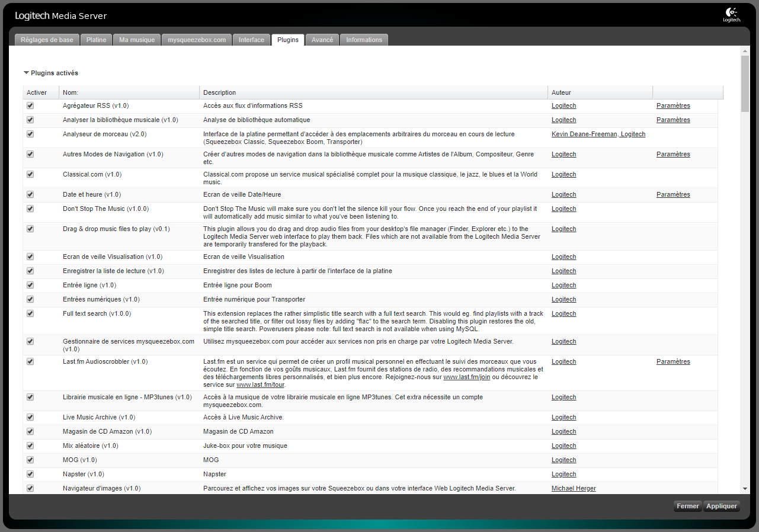Show the Informations tab
The width and height of the screenshot is (759, 532).
pos(364,40)
